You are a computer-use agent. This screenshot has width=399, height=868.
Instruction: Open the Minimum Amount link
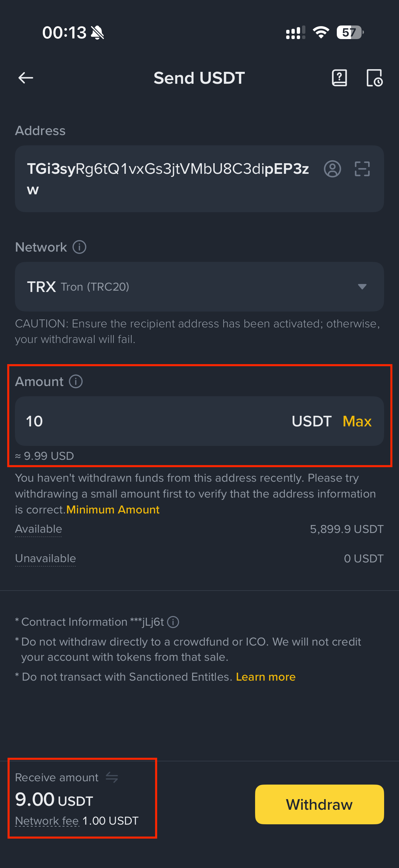113,509
